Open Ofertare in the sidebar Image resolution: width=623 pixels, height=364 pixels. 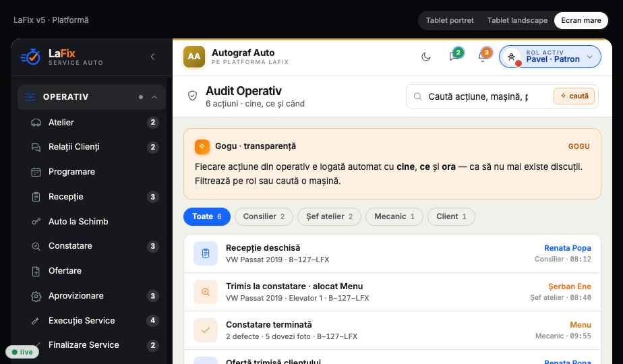pos(92,270)
